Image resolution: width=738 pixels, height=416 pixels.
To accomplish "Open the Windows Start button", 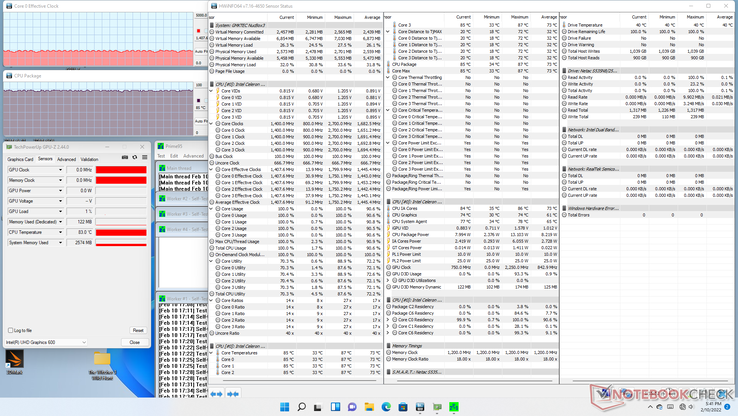I will tap(285, 407).
